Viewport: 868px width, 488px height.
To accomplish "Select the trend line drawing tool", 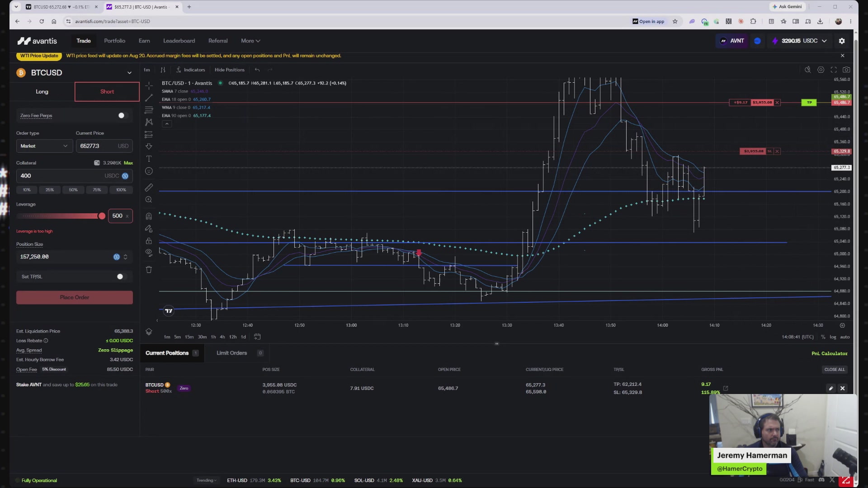I will 149,98.
